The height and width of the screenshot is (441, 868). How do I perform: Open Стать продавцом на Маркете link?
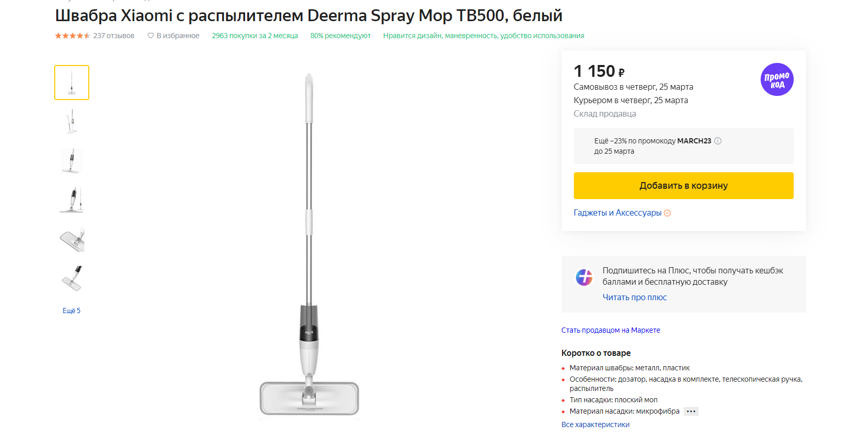point(610,330)
